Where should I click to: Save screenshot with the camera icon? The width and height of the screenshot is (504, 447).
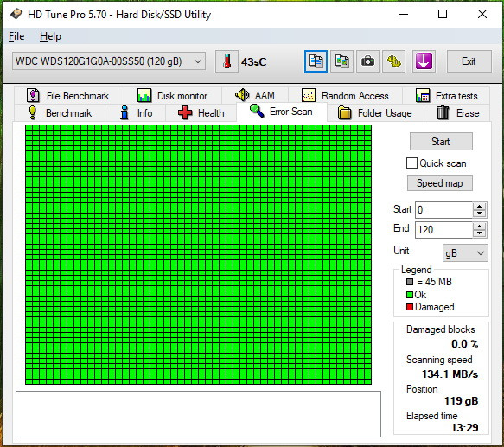click(367, 61)
